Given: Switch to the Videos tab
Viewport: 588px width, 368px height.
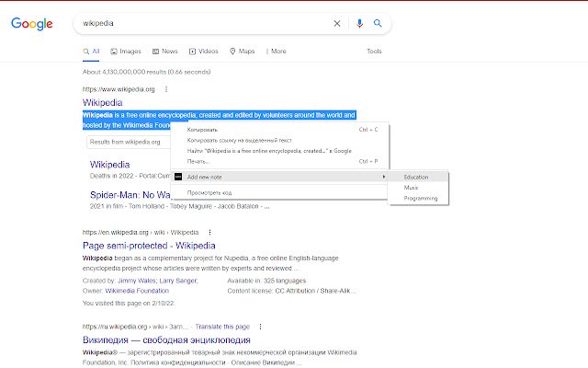Looking at the screenshot, I should [x=204, y=52].
